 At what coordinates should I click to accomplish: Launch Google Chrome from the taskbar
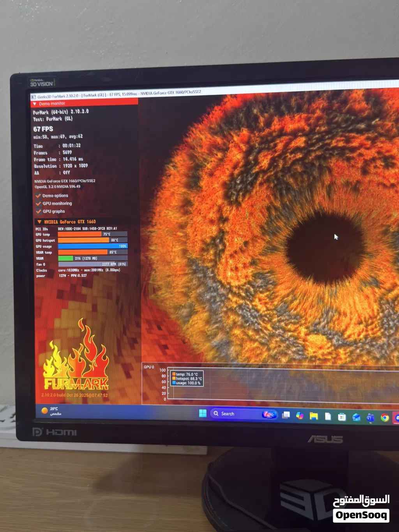click(x=385, y=418)
